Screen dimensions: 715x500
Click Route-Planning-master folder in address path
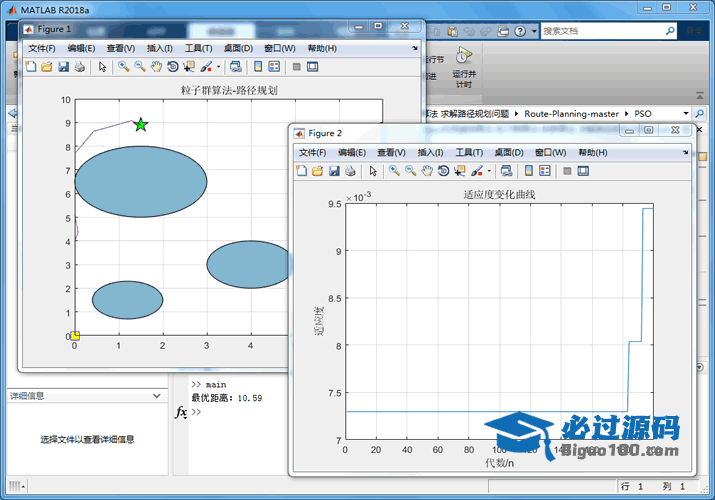pyautogui.click(x=571, y=114)
